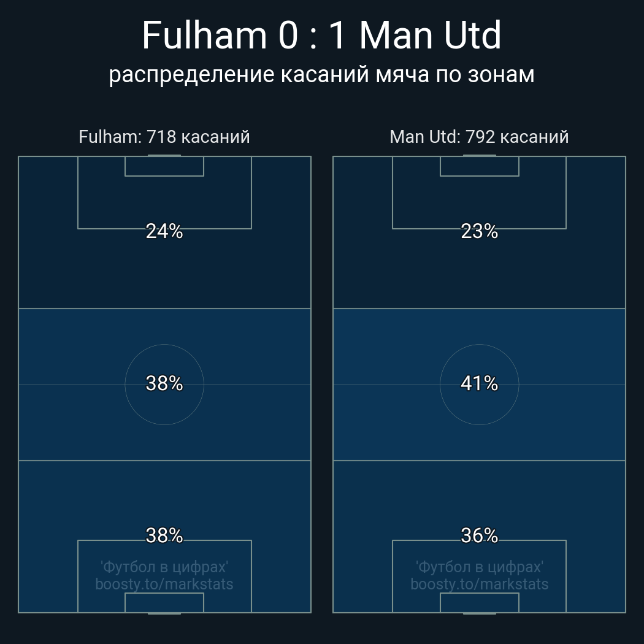Screen dimensions: 644x644
Task: Open the boosty.to/markstats link on Fulham's pitch
Action: click(x=164, y=584)
